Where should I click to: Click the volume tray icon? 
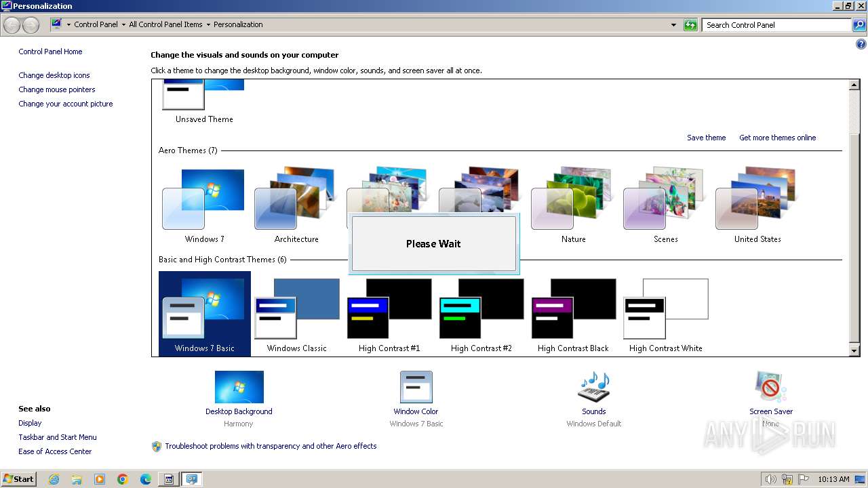click(770, 479)
